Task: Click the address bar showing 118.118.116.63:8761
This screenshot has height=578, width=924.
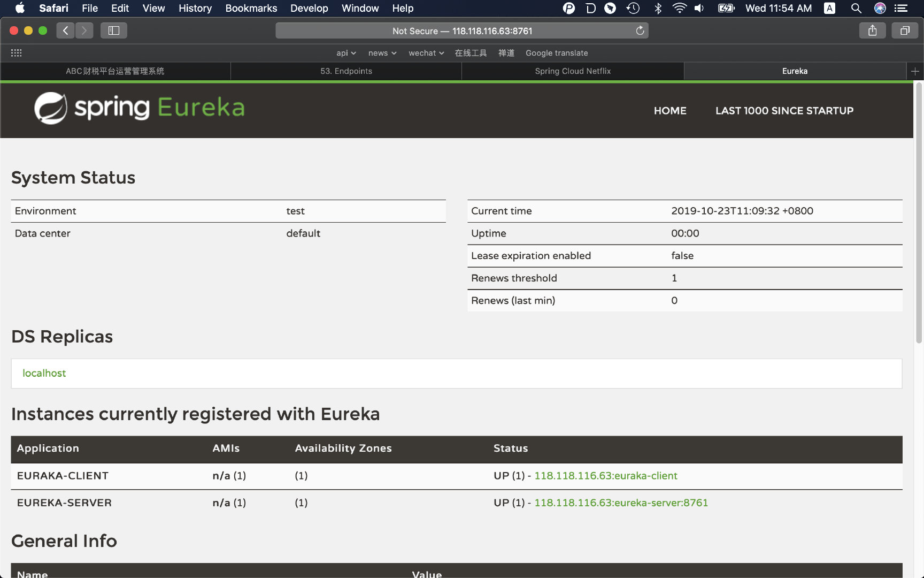Action: [462, 31]
